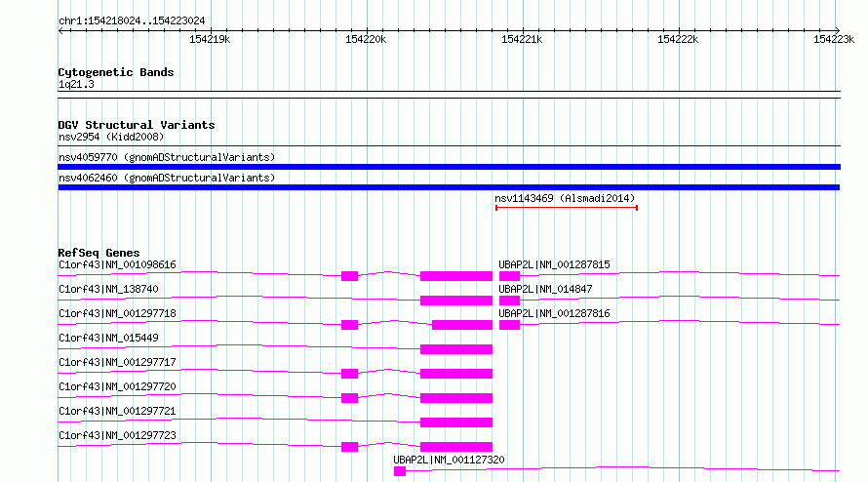
Task: Click the blue bar under nsv4062460
Action: 449,187
